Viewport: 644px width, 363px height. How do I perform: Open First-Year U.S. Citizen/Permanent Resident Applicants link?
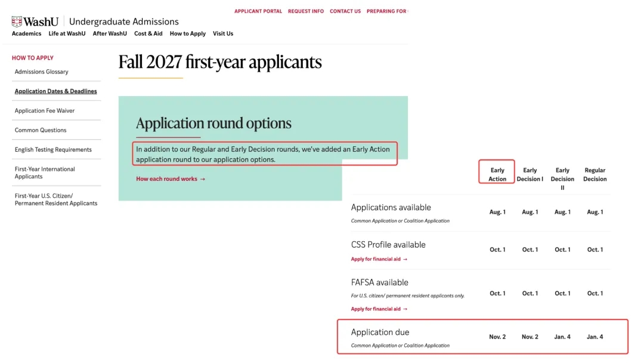point(56,199)
